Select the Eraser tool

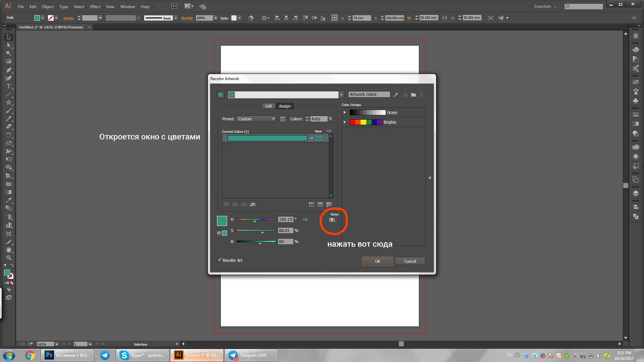(x=9, y=127)
